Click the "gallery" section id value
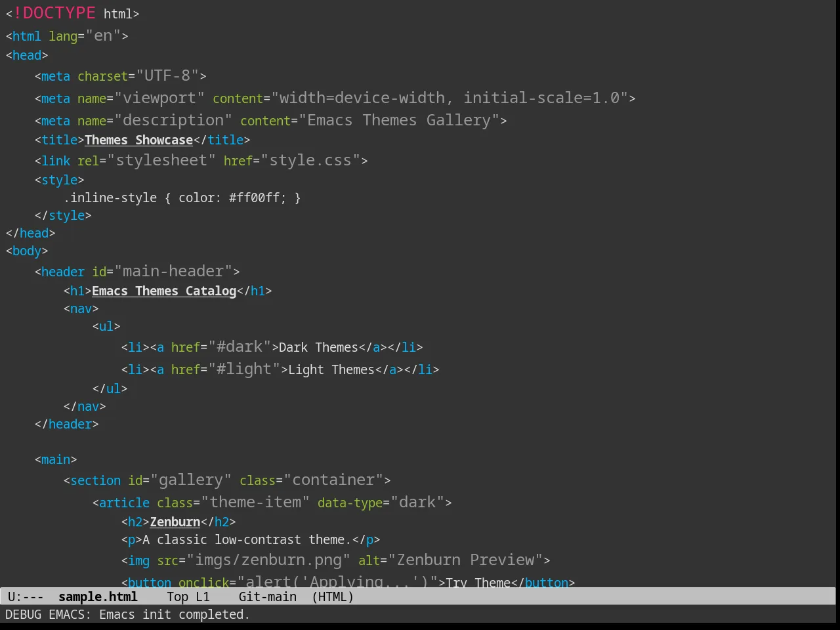 [x=191, y=480]
